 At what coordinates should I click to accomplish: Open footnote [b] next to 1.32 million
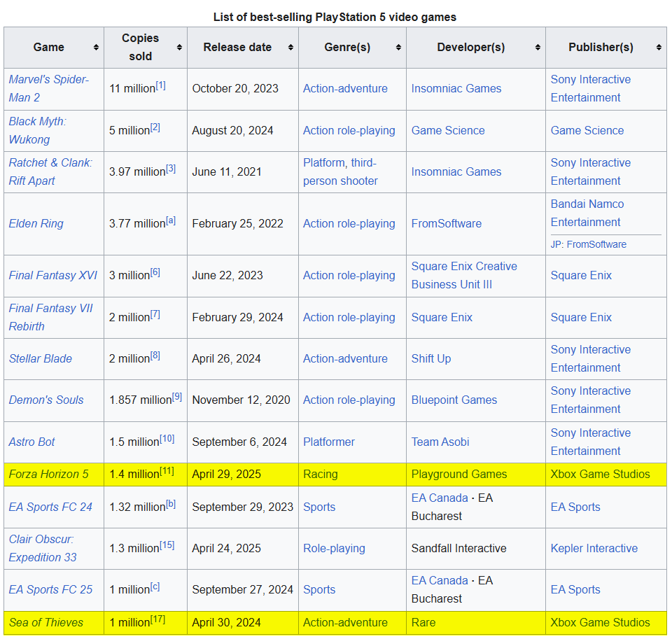point(171,505)
